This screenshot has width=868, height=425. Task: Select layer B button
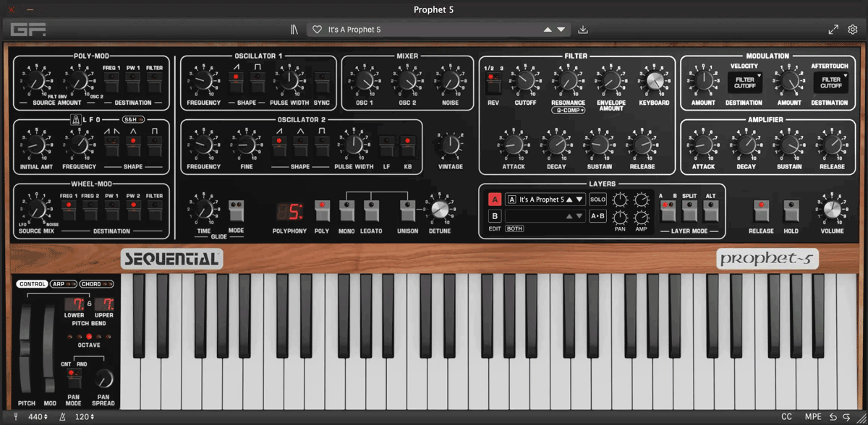(x=495, y=216)
